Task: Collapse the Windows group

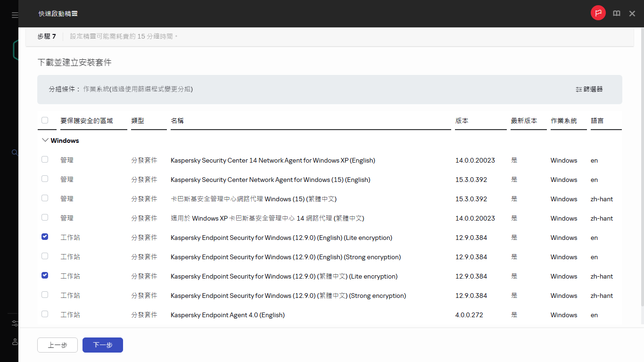Action: [45, 140]
